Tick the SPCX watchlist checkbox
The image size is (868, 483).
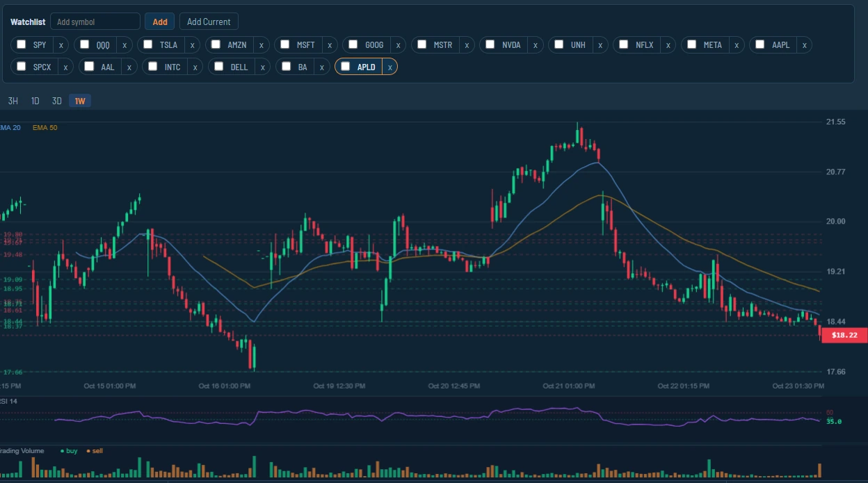click(x=22, y=67)
